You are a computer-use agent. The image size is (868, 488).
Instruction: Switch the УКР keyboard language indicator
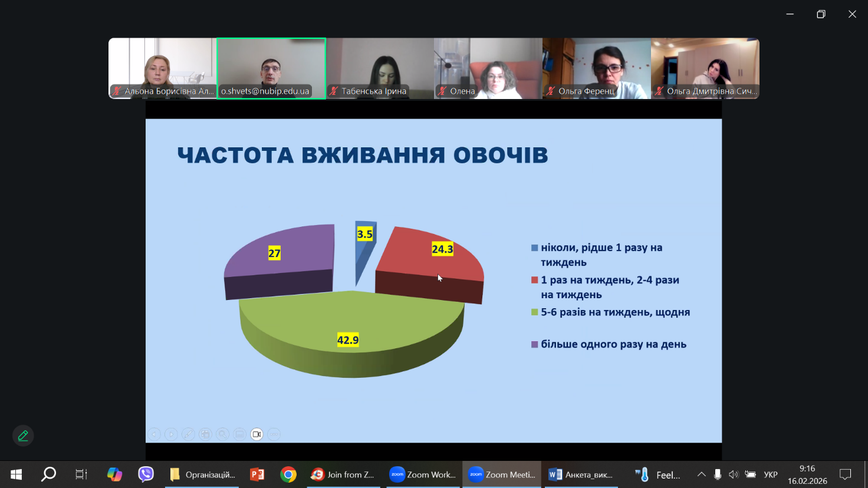point(771,474)
